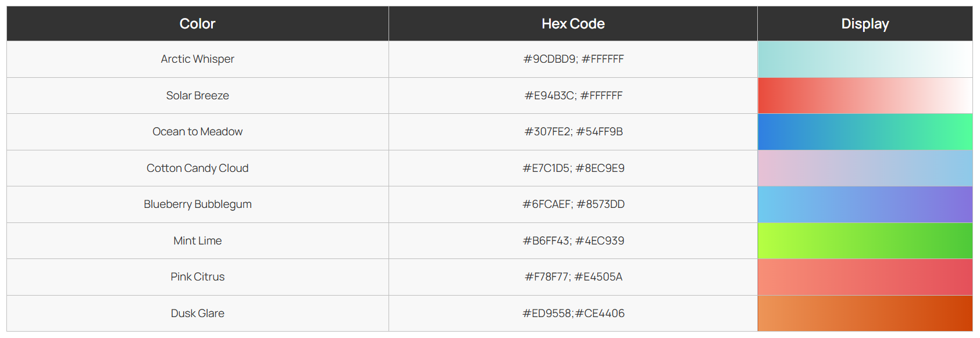Click the Display column header
This screenshot has height=338, width=980.
click(x=865, y=24)
